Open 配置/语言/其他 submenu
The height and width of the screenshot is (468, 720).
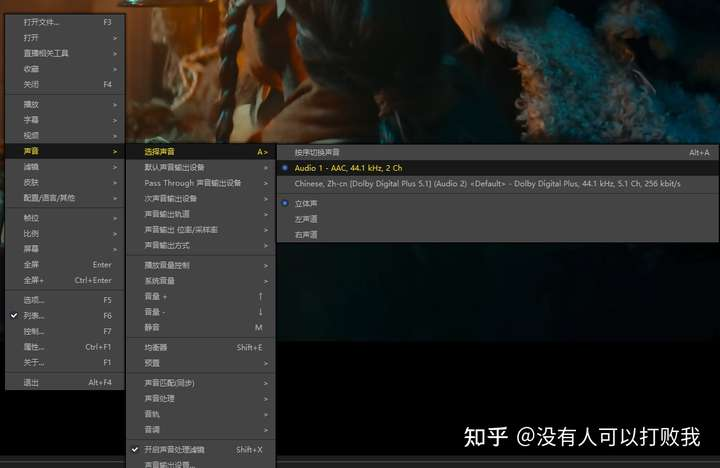pos(65,198)
